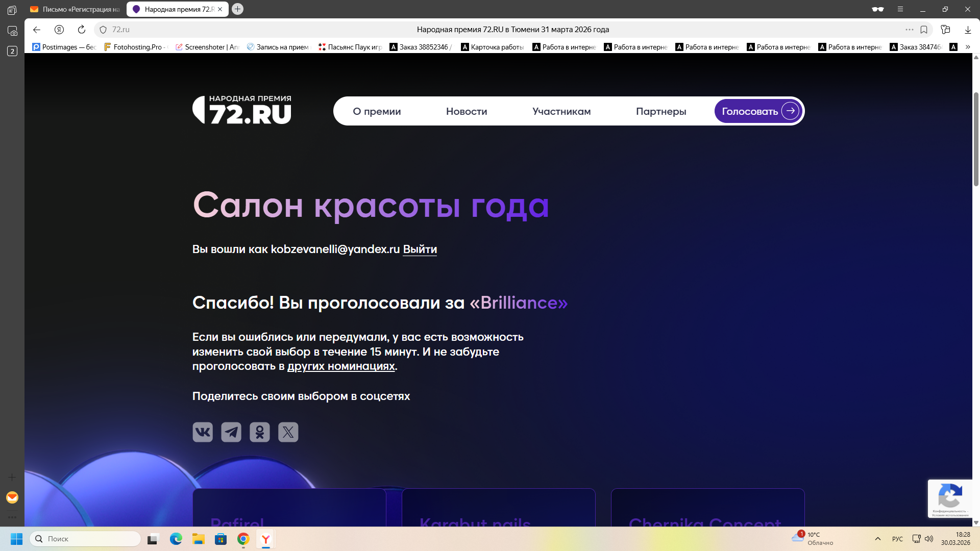Click the browser reload page icon
The height and width of the screenshot is (551, 980).
click(82, 30)
